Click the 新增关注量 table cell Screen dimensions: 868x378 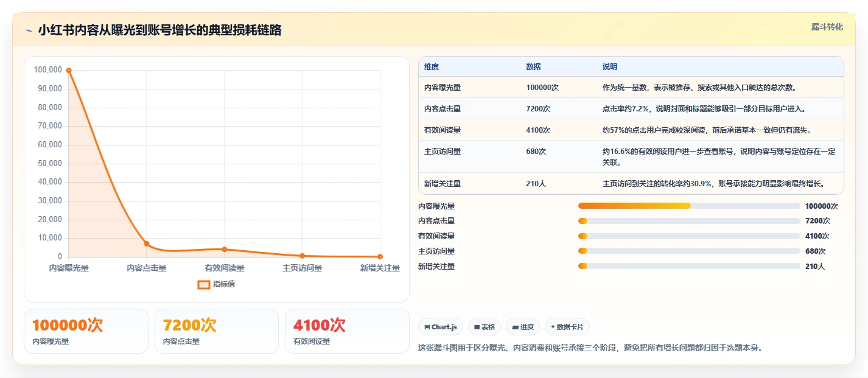(x=443, y=184)
